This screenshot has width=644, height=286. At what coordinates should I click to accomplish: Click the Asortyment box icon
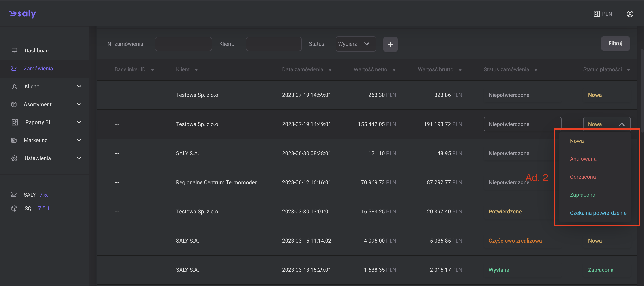pyautogui.click(x=14, y=104)
